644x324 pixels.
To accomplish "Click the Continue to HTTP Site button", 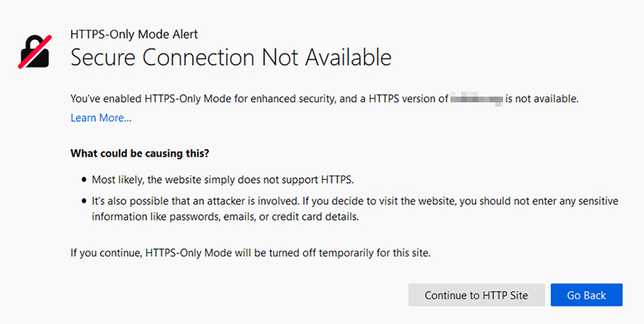I will 476,295.
